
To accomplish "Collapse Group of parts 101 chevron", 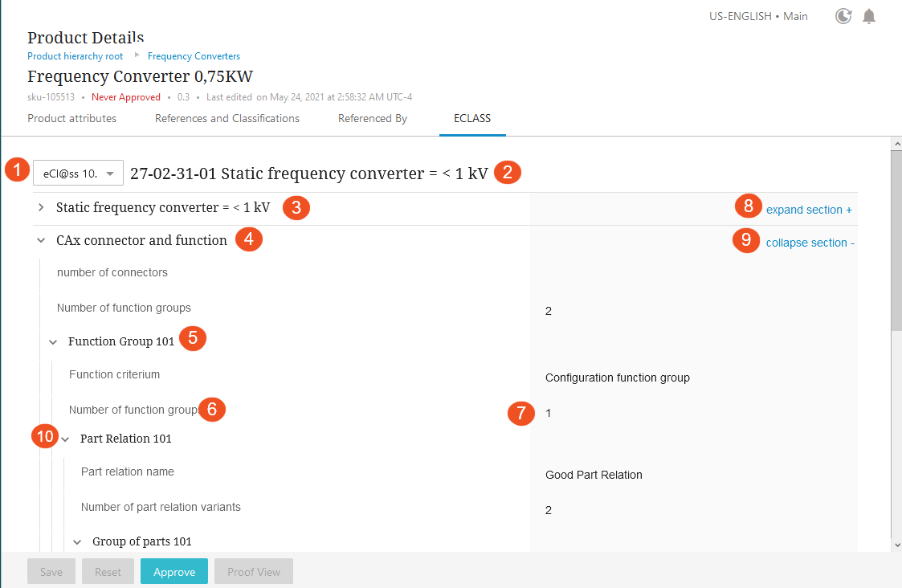I will pyautogui.click(x=77, y=542).
